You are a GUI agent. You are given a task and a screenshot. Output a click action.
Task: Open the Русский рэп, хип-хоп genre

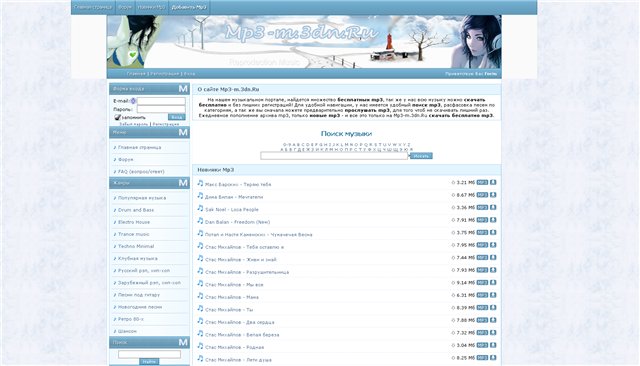pos(144,271)
